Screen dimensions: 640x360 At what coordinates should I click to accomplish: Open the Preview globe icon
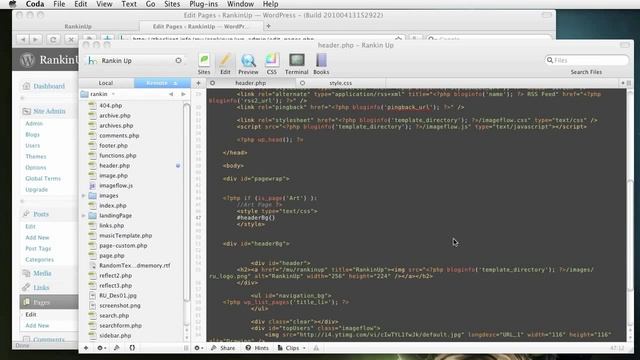248,64
